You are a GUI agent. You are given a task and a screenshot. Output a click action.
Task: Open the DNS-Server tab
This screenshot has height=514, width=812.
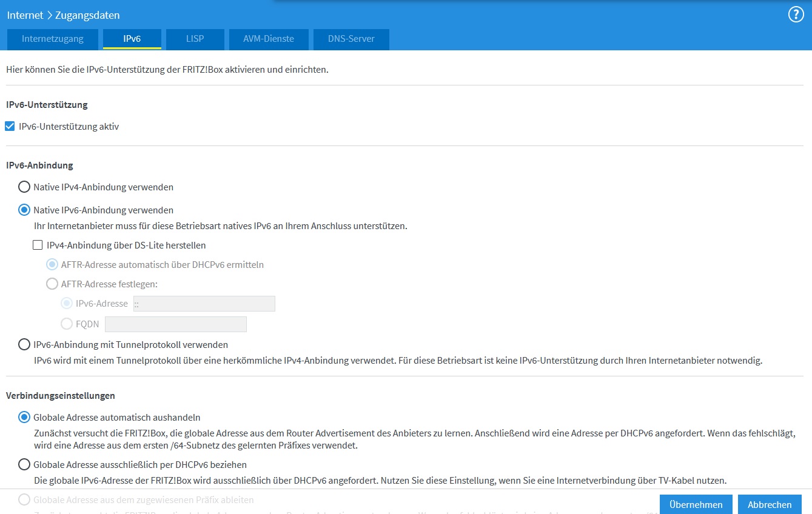[351, 39]
